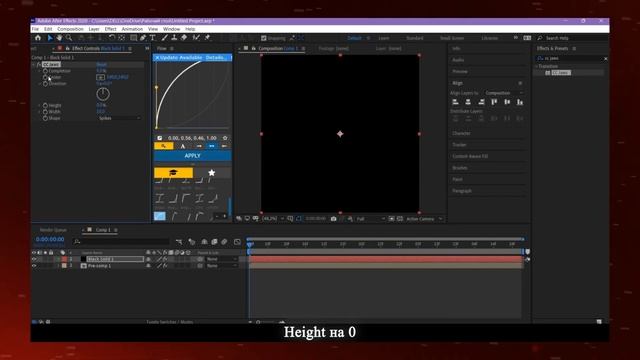Image resolution: width=640 pixels, height=360 pixels.
Task: Switch to the Render Queue tab
Action: pyautogui.click(x=53, y=230)
